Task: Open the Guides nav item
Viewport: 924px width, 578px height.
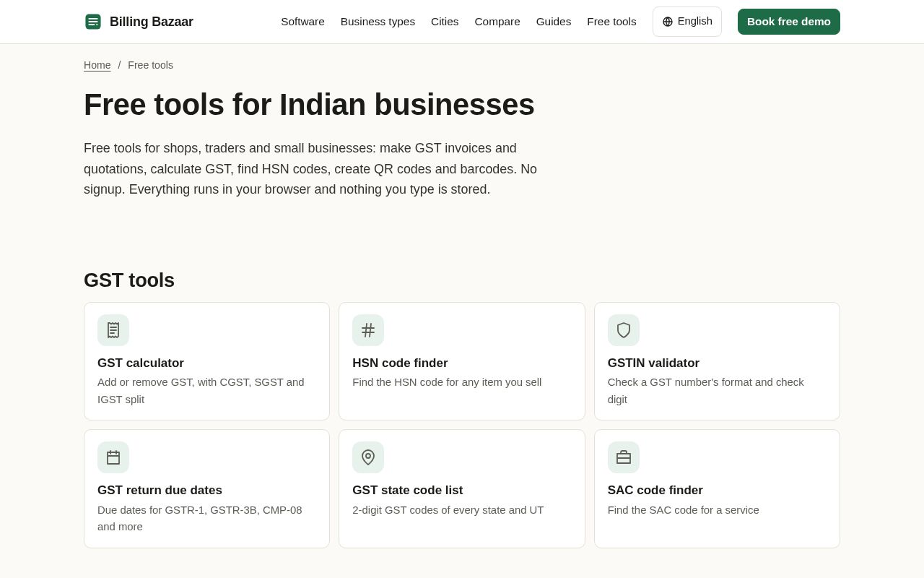Action: pos(554,22)
